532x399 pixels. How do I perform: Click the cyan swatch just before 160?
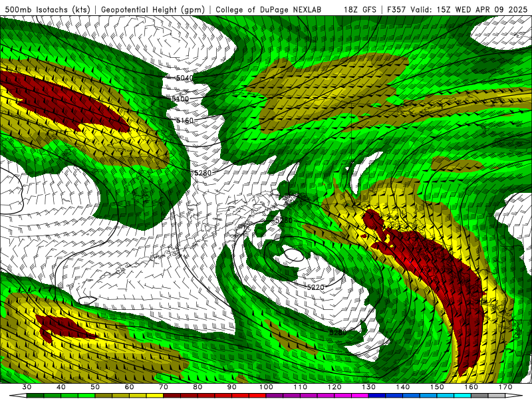[462, 396]
